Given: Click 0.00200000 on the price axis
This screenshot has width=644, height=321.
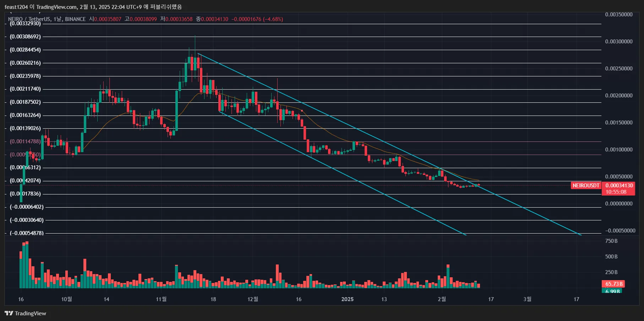Looking at the screenshot, I should tap(619, 96).
